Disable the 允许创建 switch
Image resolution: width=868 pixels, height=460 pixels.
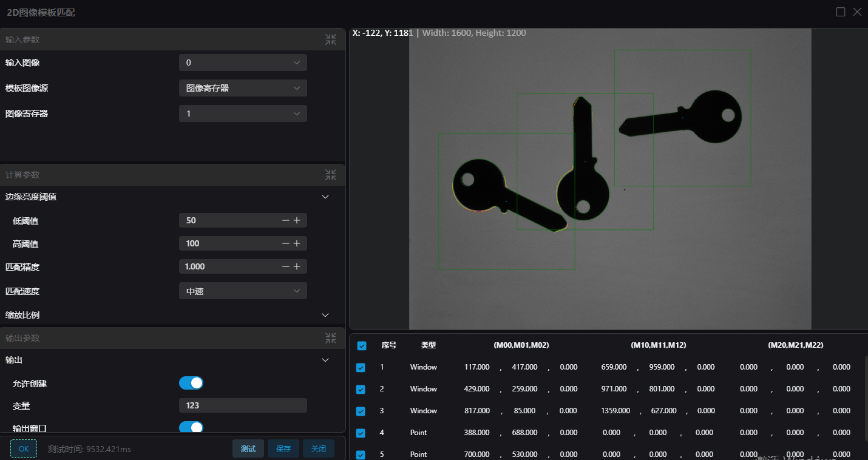pos(191,383)
